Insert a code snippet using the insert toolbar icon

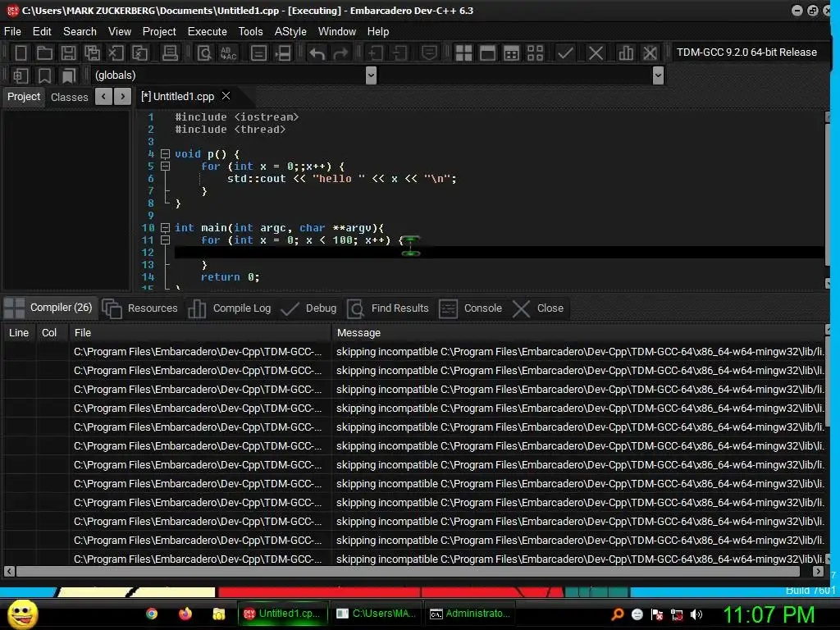[21, 75]
